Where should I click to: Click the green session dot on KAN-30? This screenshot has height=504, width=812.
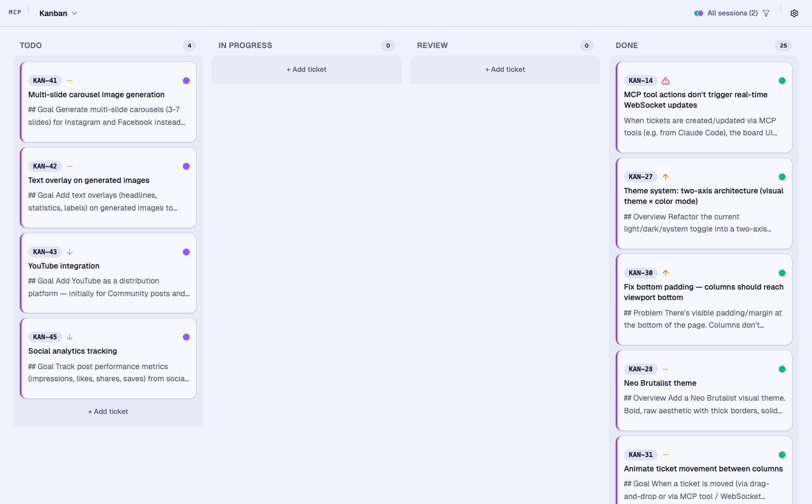(782, 273)
